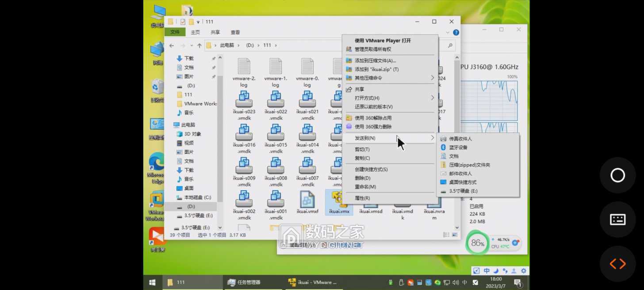Click the chevron after 111 in address bar
This screenshot has width=644, height=290.
pos(276,45)
